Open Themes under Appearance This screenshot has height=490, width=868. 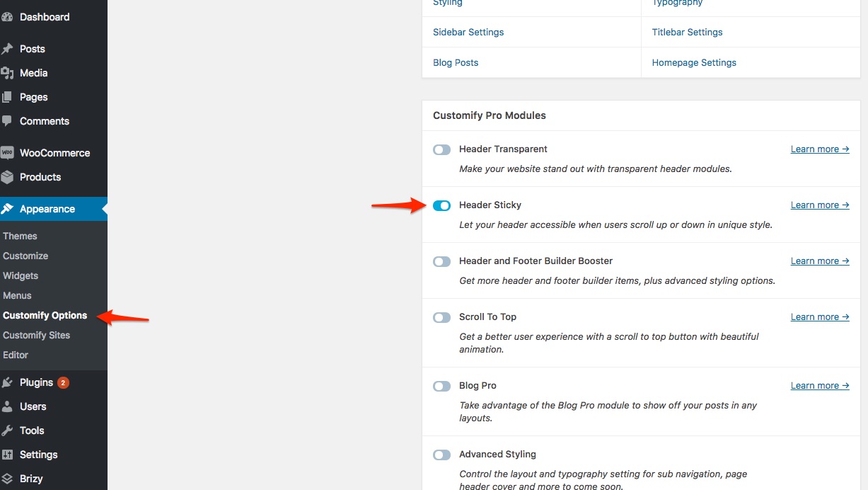point(20,236)
